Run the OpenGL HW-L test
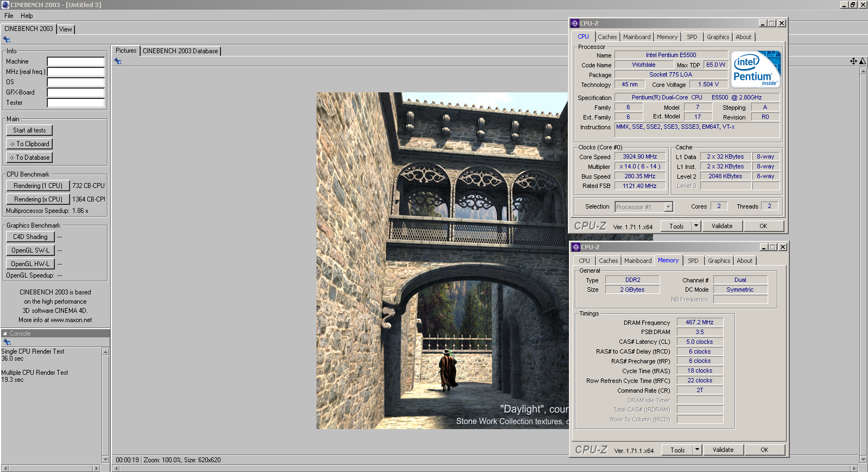Screen dimensions: 868x472 point(30,264)
